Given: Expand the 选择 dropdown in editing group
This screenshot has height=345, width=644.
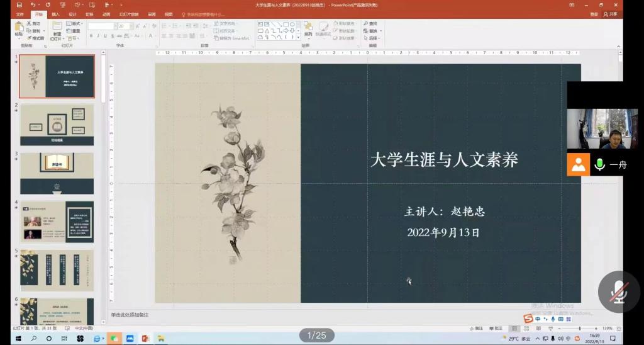Looking at the screenshot, I should [375, 38].
